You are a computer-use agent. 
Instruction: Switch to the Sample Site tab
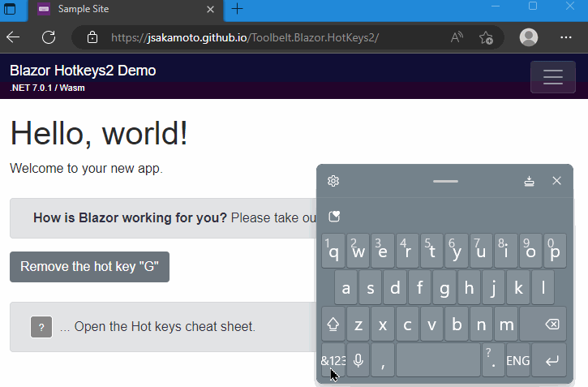pyautogui.click(x=126, y=10)
